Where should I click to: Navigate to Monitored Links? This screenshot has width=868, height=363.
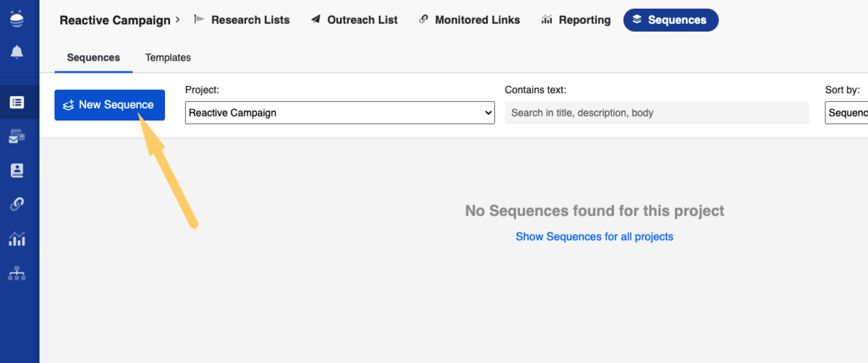coord(469,20)
